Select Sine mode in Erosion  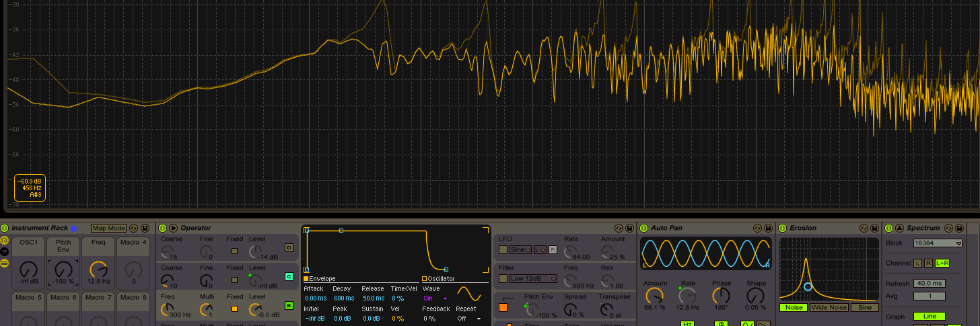point(865,307)
